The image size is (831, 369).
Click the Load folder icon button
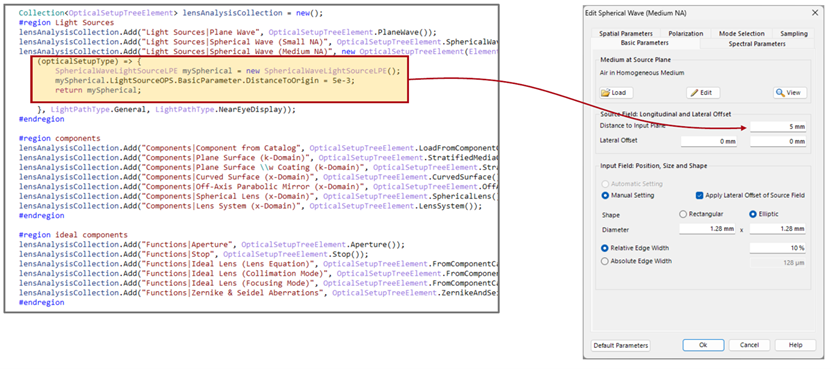pyautogui.click(x=616, y=92)
